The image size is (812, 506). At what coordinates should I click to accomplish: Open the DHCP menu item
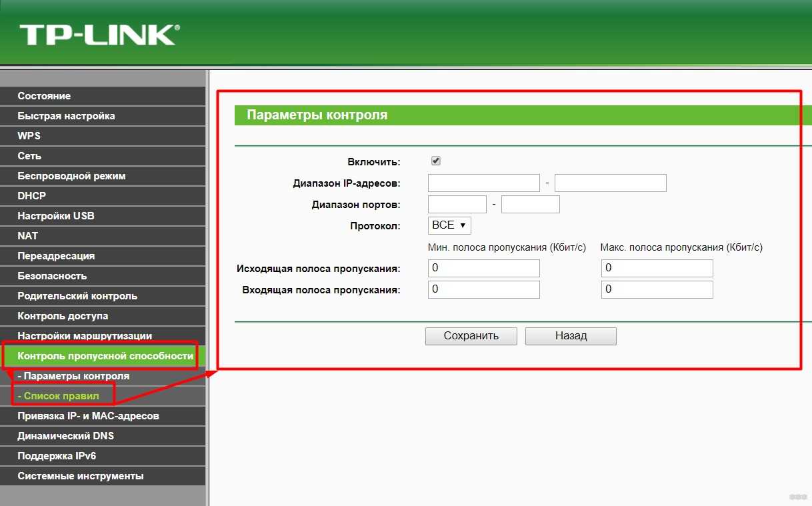103,196
